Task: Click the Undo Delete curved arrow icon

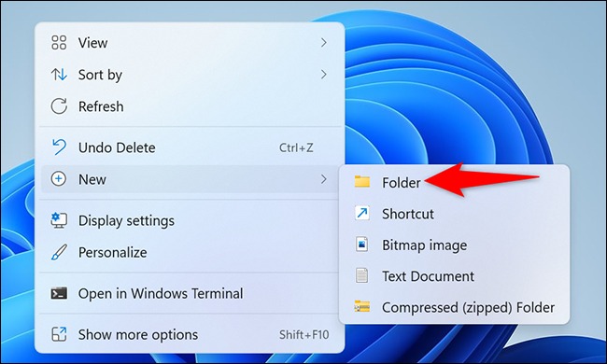Action: click(59, 147)
